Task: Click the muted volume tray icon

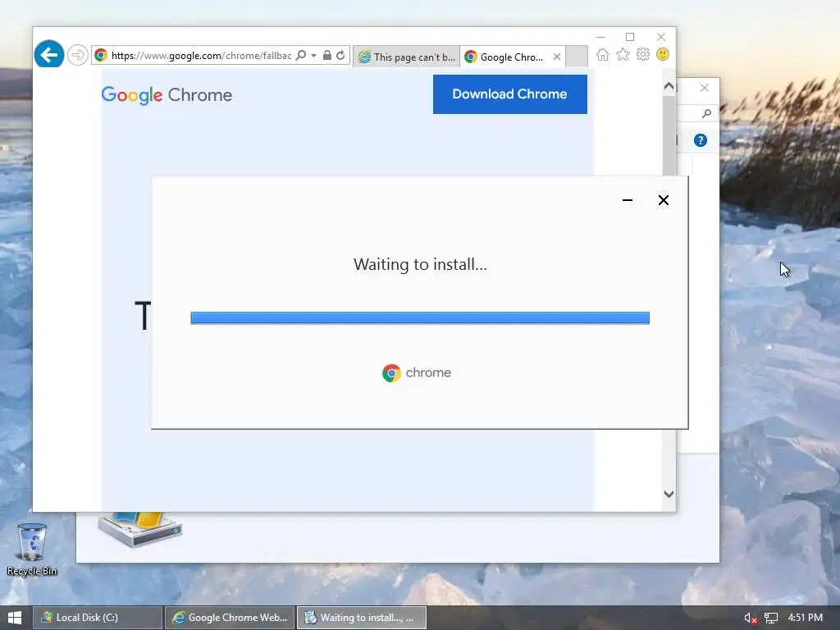Action: click(x=750, y=619)
